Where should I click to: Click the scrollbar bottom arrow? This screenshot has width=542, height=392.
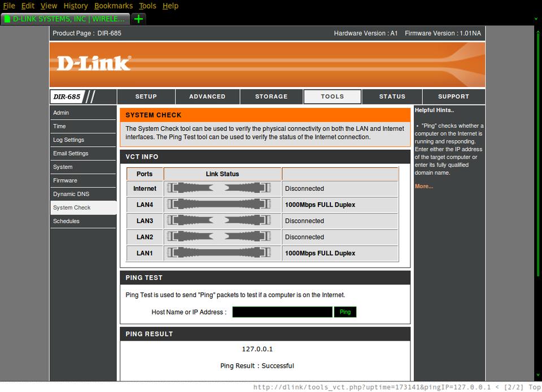[x=538, y=374]
